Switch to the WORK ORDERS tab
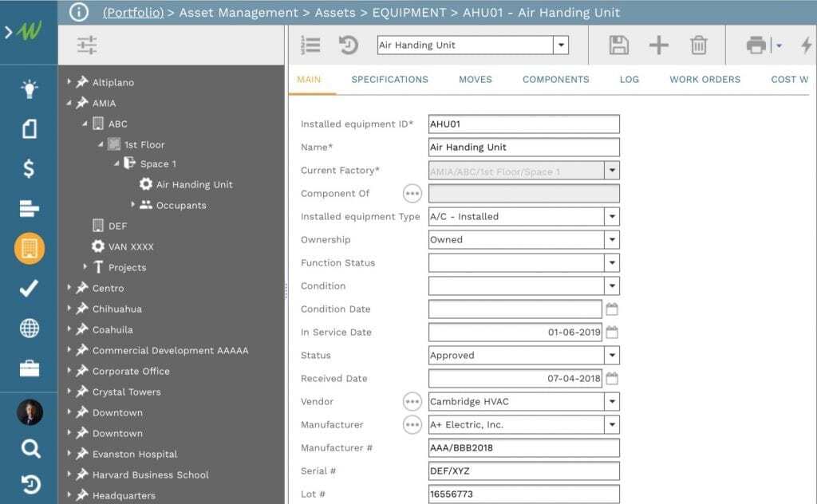Image resolution: width=817 pixels, height=504 pixels. click(x=705, y=79)
